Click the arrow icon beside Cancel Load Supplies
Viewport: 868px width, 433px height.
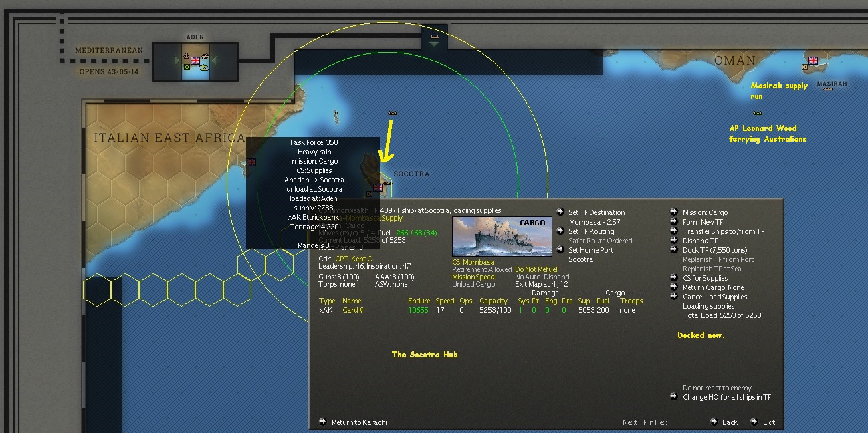(674, 296)
